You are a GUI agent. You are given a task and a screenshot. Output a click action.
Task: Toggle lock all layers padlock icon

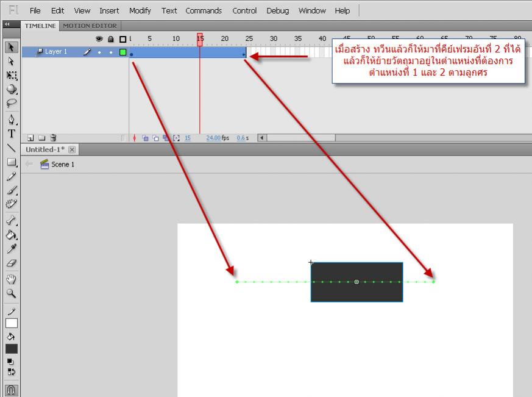click(x=111, y=39)
